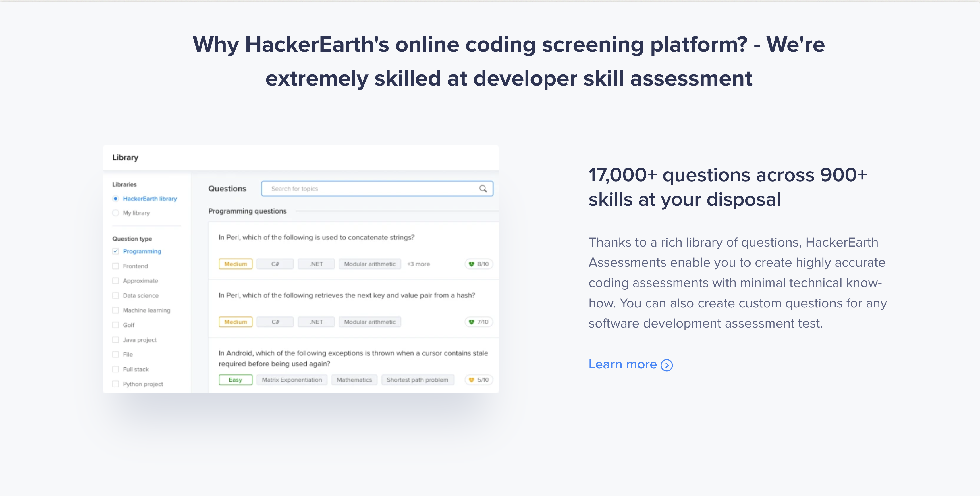The height and width of the screenshot is (496, 980).
Task: Click the 7/10 score badge
Action: point(479,322)
